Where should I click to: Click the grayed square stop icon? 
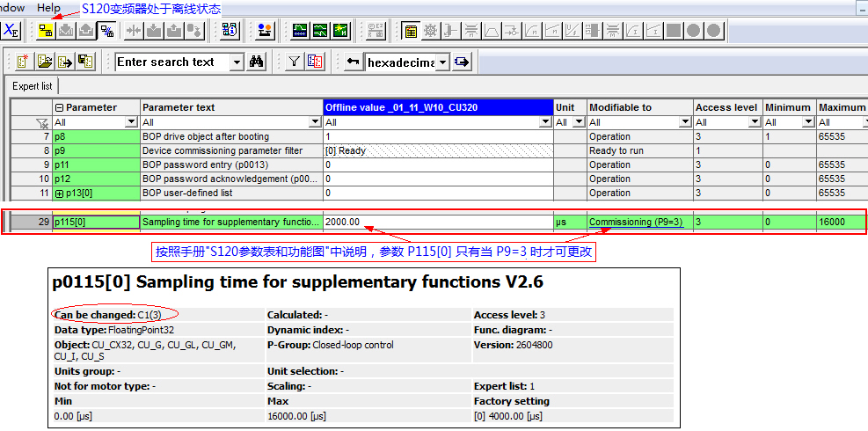673,31
